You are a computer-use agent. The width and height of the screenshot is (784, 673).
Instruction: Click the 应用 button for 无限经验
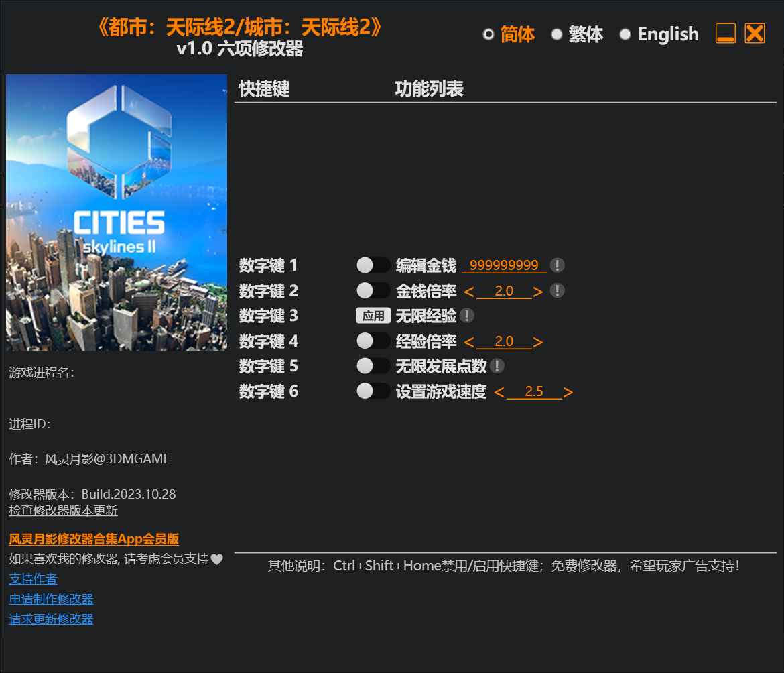[373, 316]
